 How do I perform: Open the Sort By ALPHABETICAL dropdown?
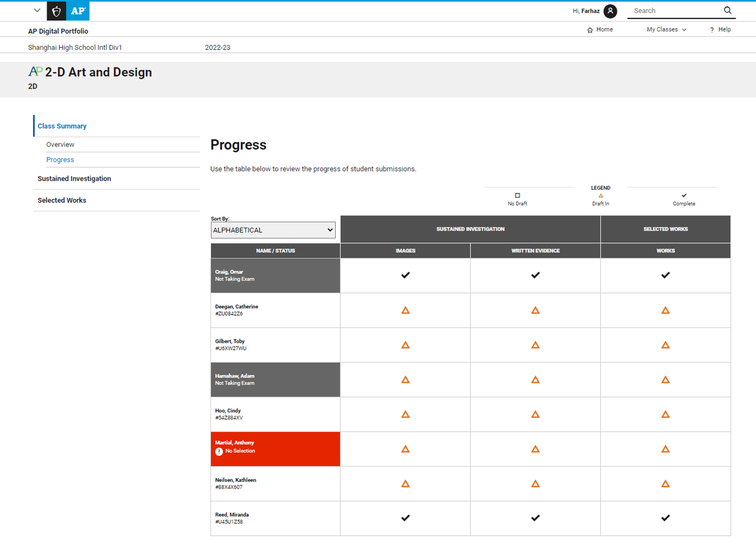[x=273, y=230]
